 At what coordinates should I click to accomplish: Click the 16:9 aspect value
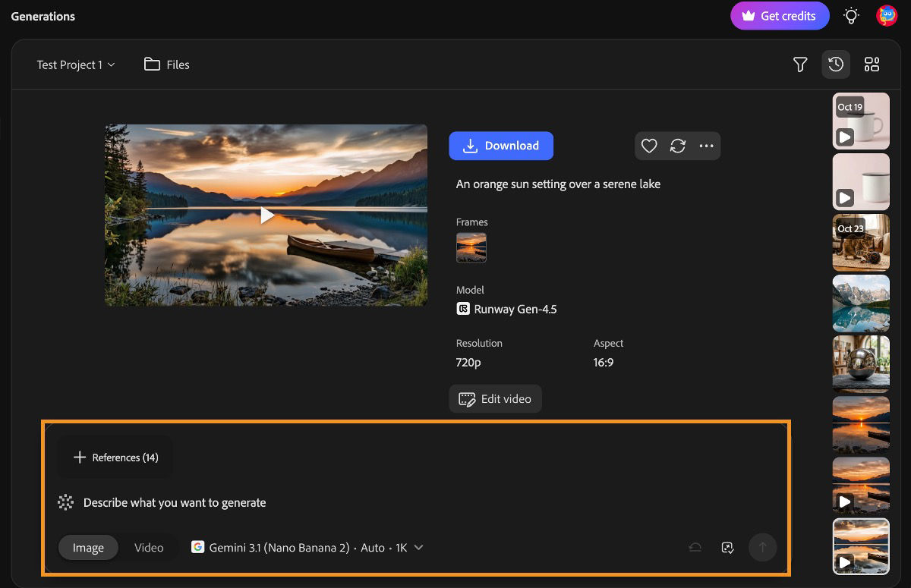(x=604, y=363)
